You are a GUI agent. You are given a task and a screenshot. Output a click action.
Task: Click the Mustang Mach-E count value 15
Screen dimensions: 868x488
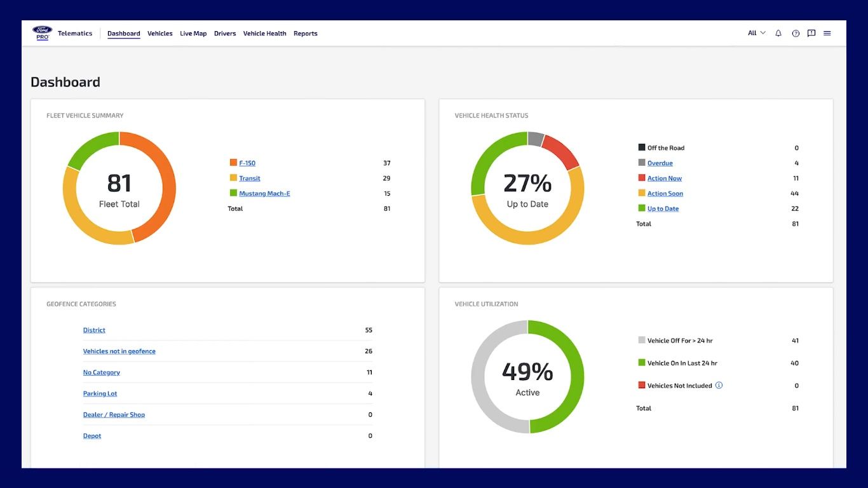pos(386,194)
